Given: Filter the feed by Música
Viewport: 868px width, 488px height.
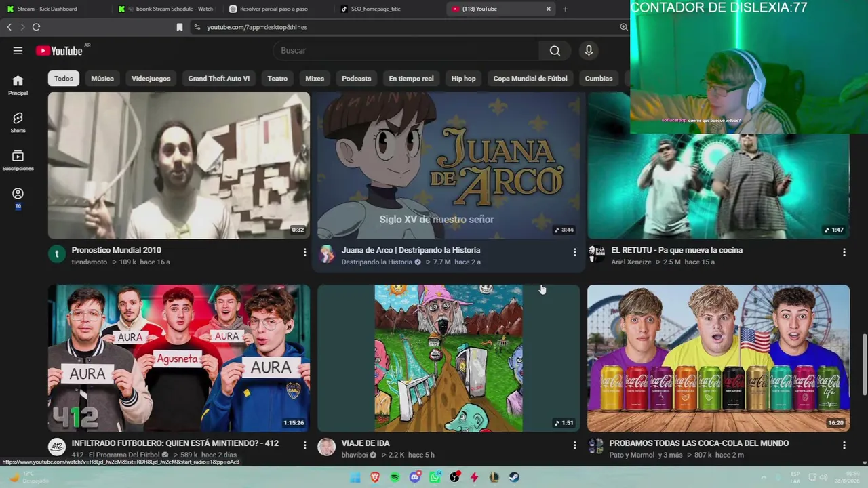Looking at the screenshot, I should [102, 79].
